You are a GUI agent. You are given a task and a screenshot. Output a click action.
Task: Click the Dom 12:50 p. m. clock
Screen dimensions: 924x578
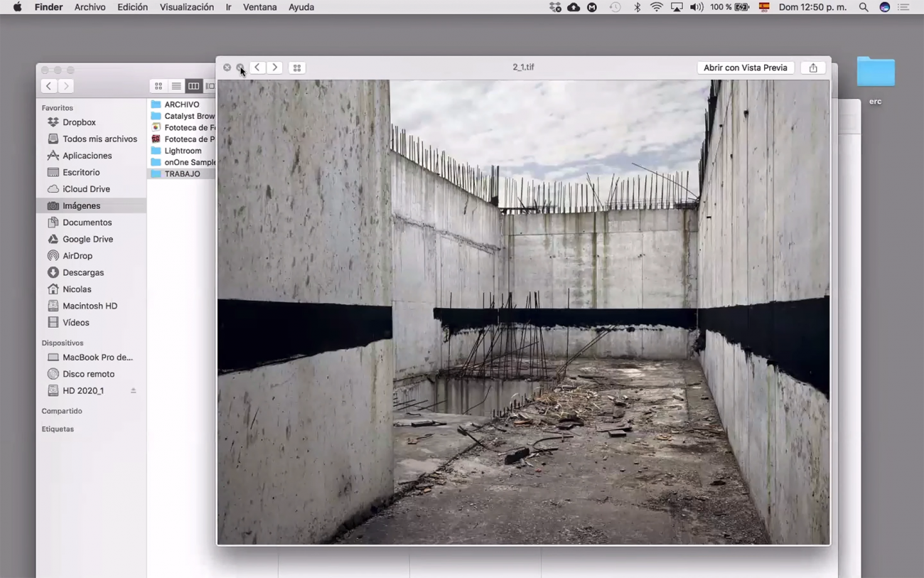point(812,7)
